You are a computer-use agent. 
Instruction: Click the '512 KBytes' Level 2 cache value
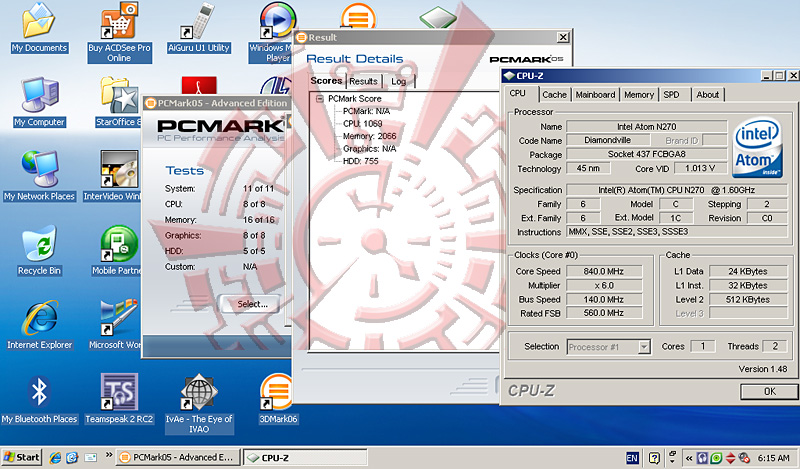coord(748,300)
